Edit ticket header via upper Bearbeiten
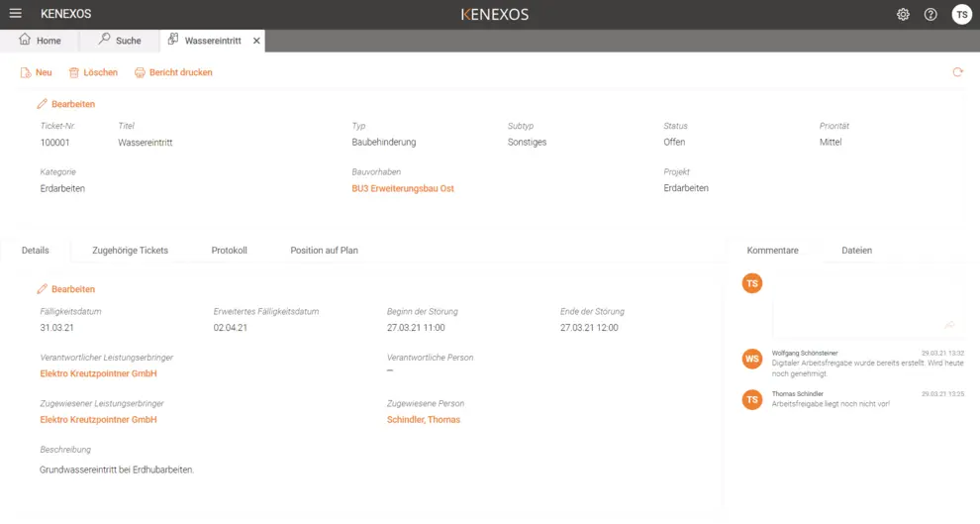The height and width of the screenshot is (524, 980). tap(66, 104)
